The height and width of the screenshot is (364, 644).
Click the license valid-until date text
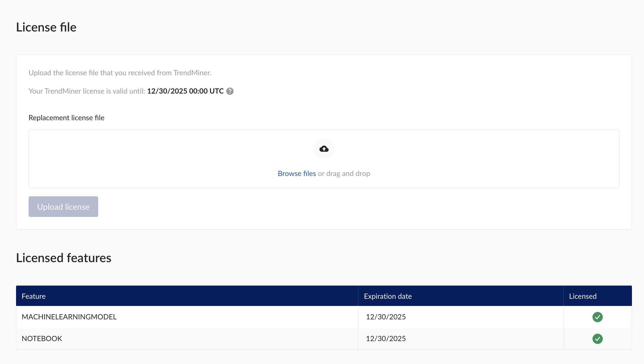[x=185, y=91]
